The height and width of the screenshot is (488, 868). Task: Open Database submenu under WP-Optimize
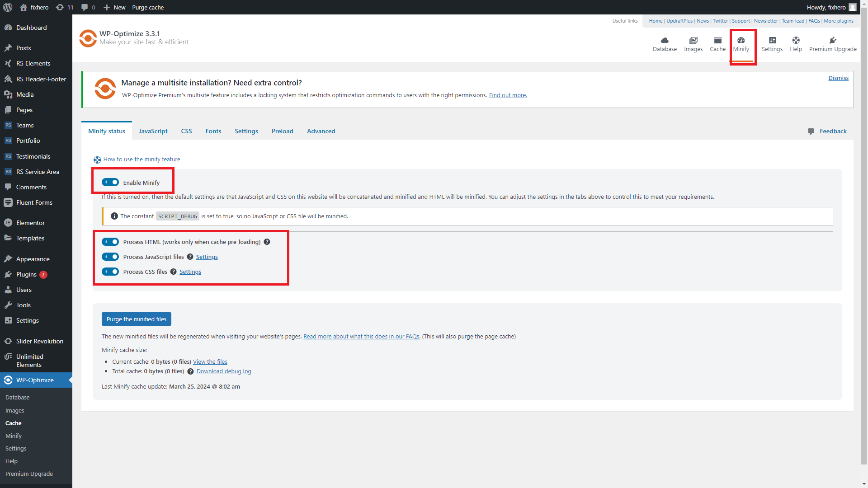18,397
